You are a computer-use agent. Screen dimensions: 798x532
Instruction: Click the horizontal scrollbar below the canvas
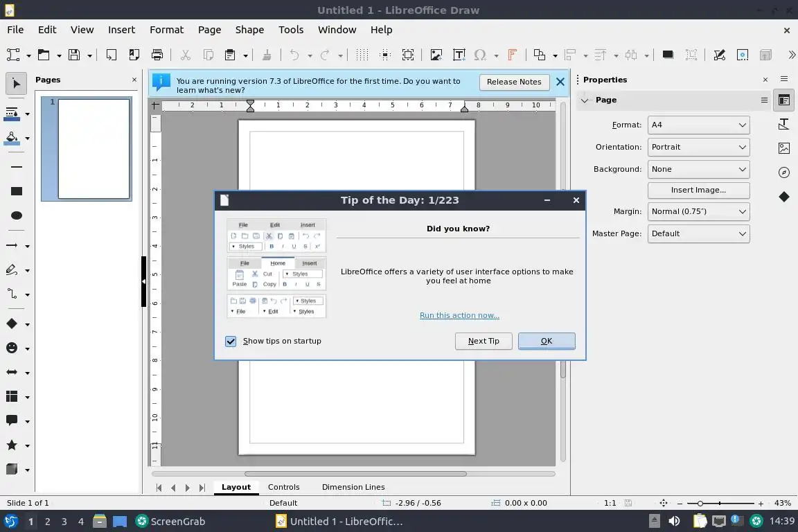point(355,473)
